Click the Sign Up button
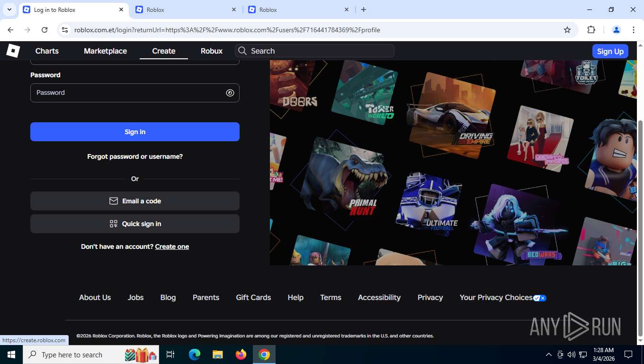644x364 pixels. (x=610, y=51)
